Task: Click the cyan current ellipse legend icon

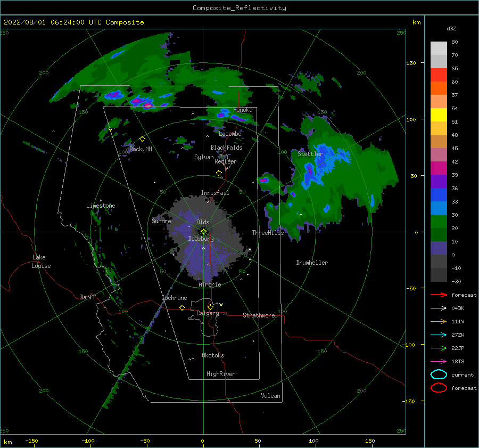Action: (x=439, y=374)
